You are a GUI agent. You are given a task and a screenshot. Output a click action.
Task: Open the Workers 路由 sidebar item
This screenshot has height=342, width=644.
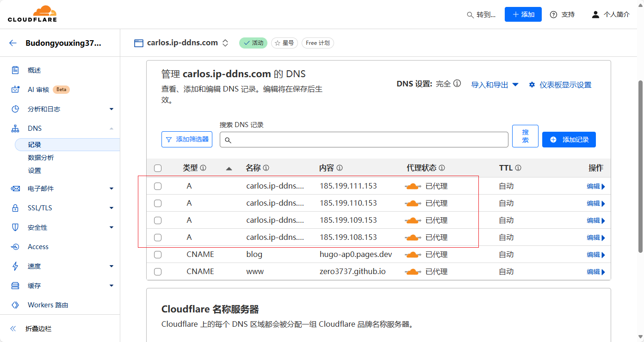[48, 305]
